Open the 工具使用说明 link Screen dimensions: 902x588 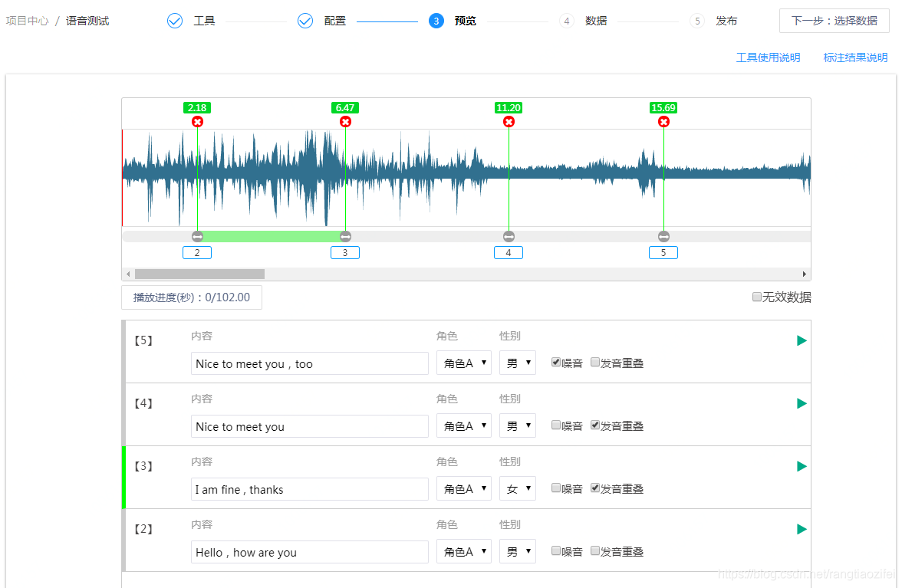[768, 57]
